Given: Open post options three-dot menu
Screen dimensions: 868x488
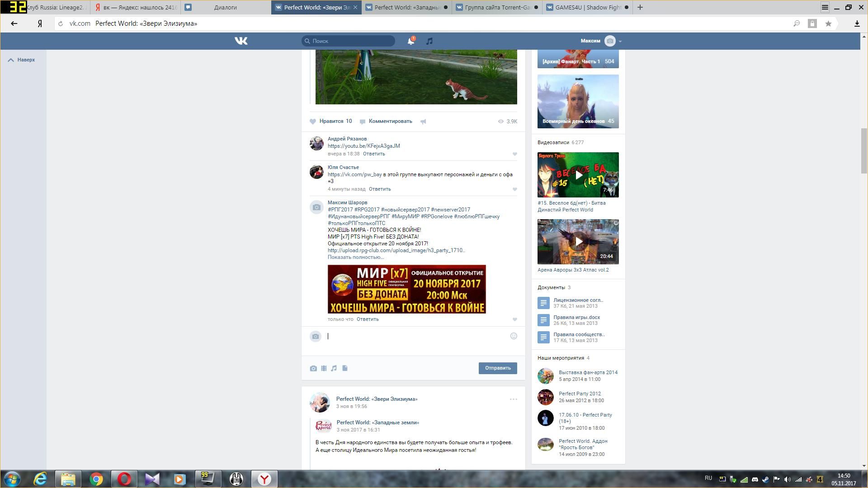Looking at the screenshot, I should point(513,399).
